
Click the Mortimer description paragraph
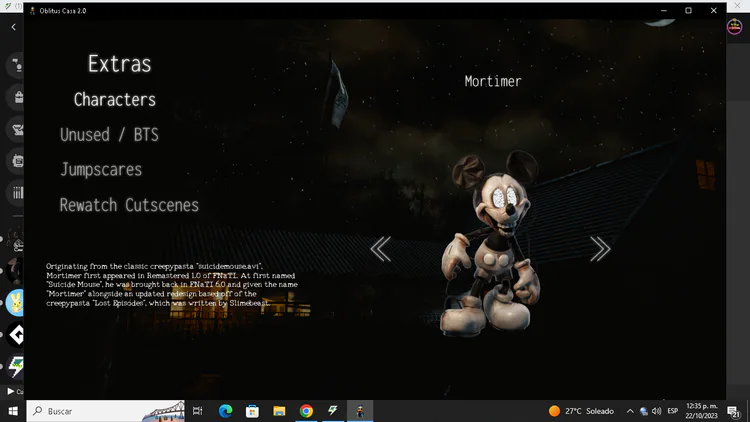pyautogui.click(x=172, y=285)
